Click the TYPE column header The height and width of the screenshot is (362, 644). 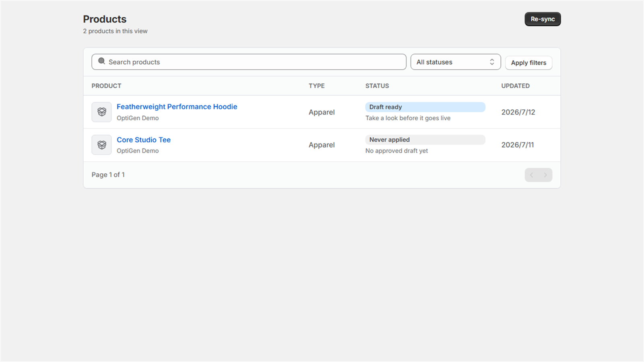click(x=317, y=86)
